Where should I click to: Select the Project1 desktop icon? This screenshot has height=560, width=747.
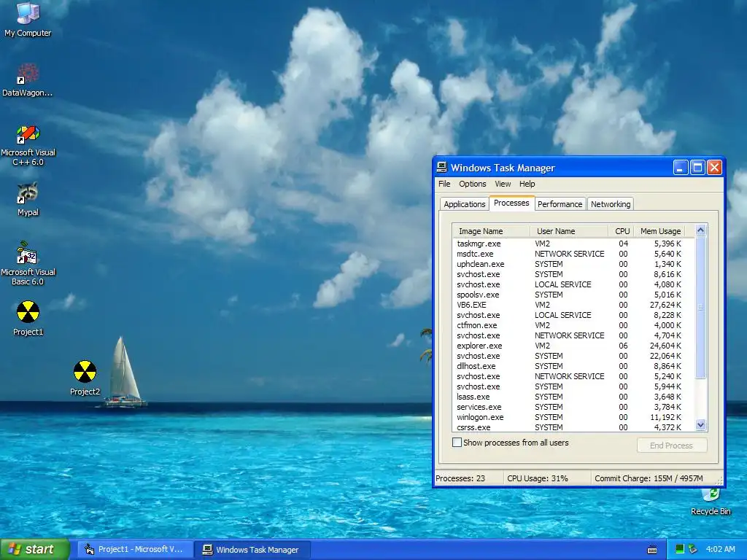(28, 318)
